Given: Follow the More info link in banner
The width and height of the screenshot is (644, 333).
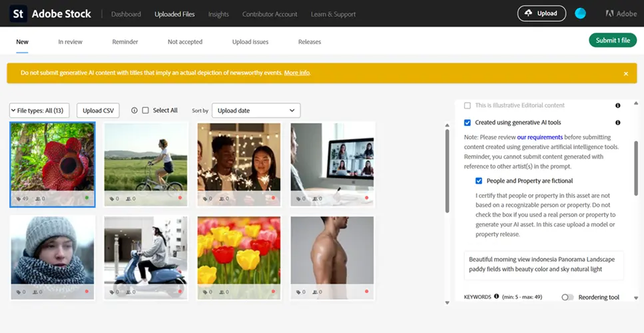Looking at the screenshot, I should (297, 73).
